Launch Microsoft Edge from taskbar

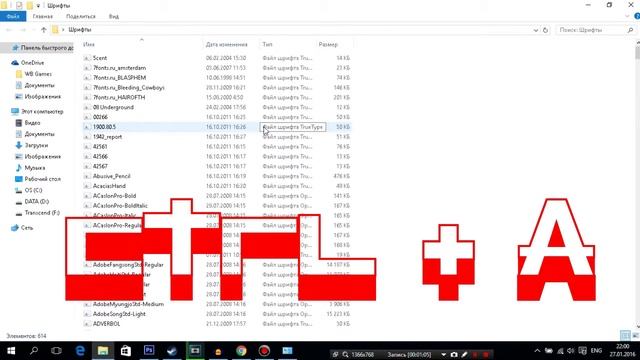coord(80,351)
